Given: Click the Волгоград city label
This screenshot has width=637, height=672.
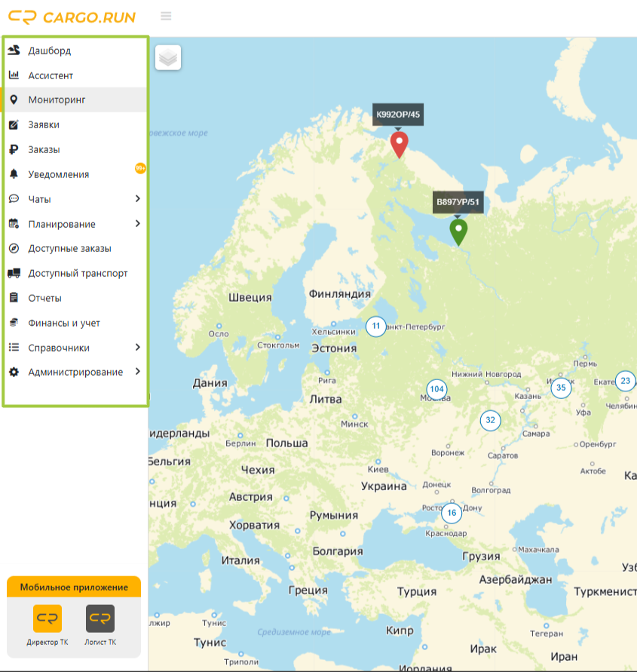Looking at the screenshot, I should 491,490.
